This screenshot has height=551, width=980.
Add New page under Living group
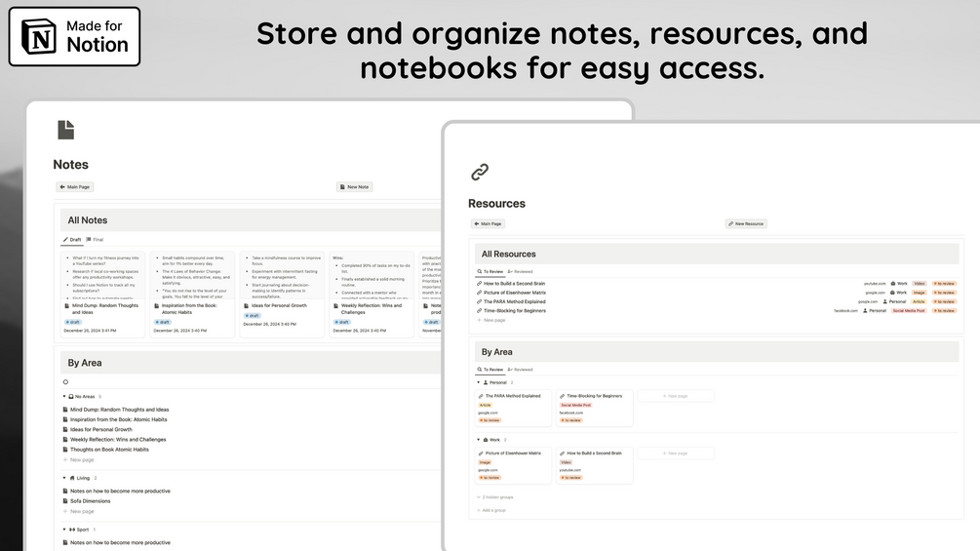[79, 511]
